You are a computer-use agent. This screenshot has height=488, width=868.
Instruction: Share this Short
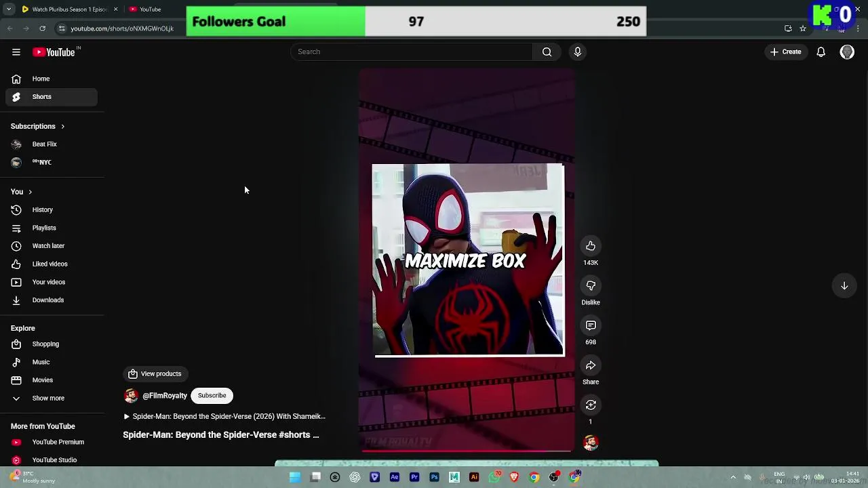point(591,365)
